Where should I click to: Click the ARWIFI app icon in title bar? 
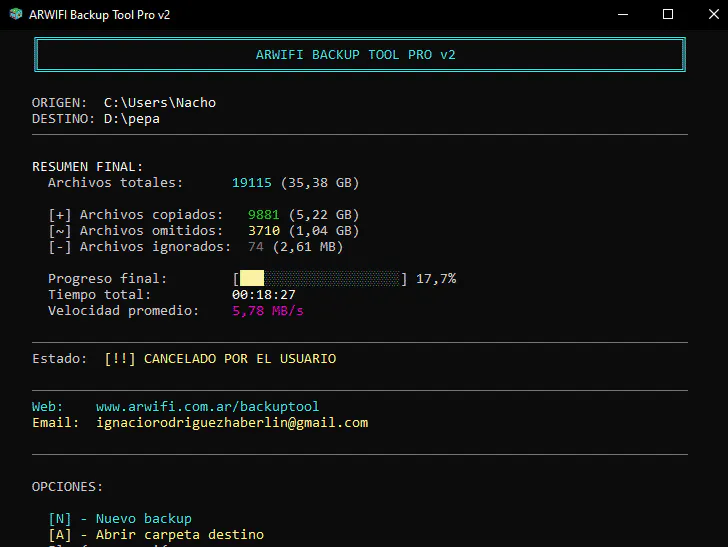pyautogui.click(x=16, y=14)
